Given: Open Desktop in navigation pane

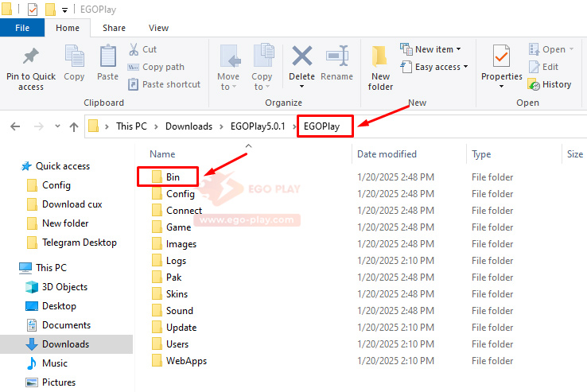Looking at the screenshot, I should point(51,306).
